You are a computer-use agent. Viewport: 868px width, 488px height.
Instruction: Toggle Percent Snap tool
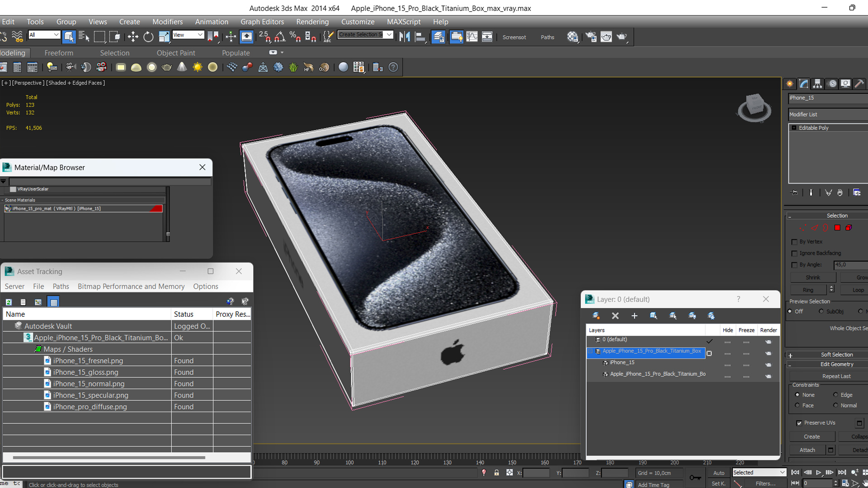click(x=295, y=37)
